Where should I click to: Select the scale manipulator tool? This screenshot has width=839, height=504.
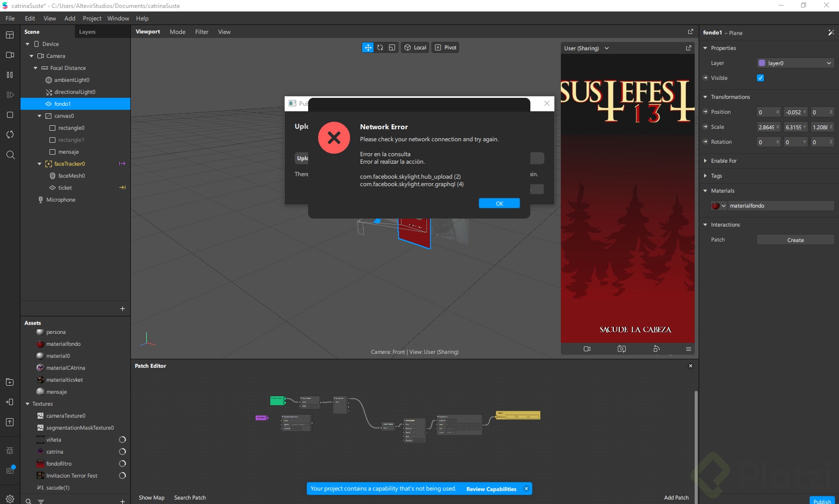[x=392, y=47]
